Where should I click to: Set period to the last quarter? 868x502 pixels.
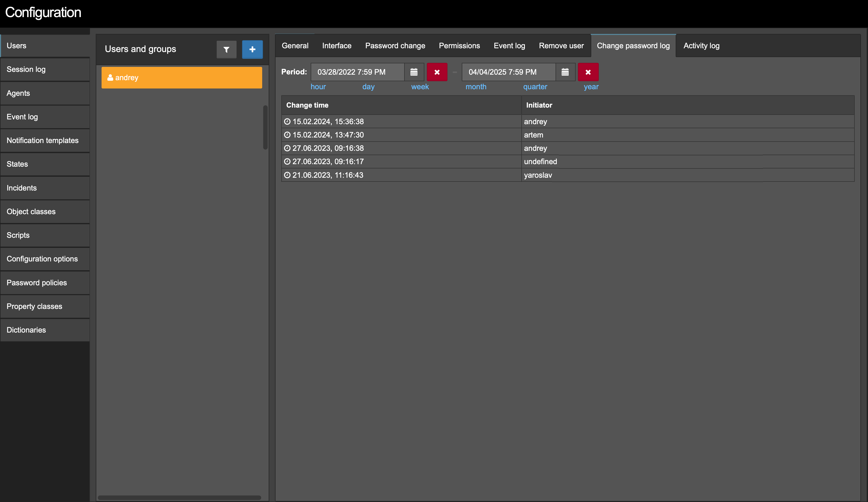click(535, 87)
